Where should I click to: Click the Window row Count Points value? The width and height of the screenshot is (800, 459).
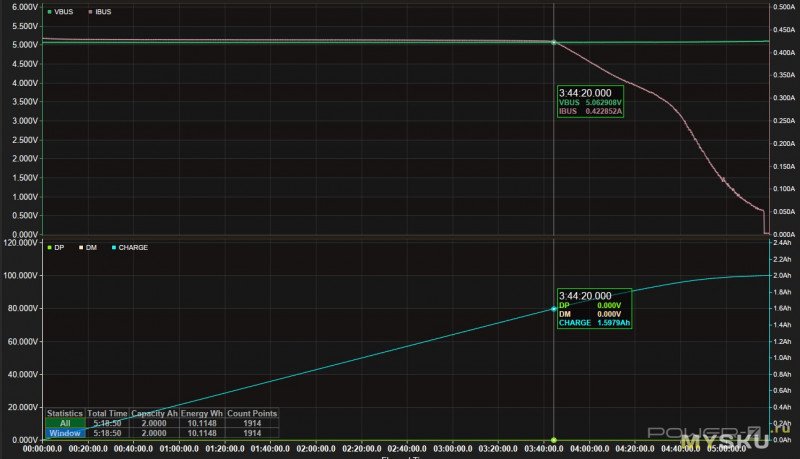click(x=252, y=433)
